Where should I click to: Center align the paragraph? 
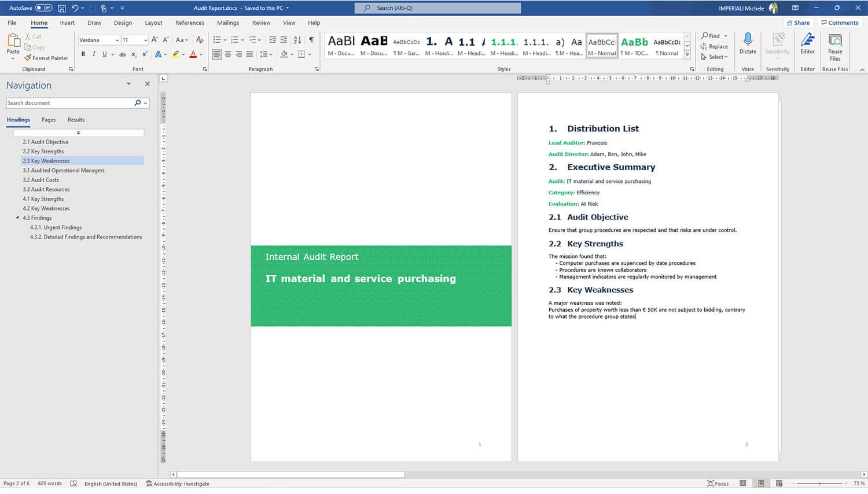pos(228,54)
